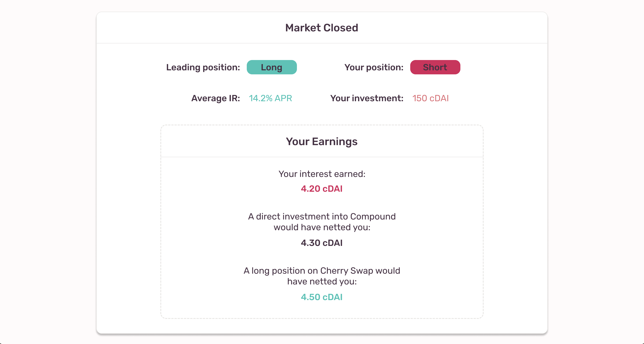This screenshot has width=644, height=344.
Task: Click the Average IR label
Action: 215,98
